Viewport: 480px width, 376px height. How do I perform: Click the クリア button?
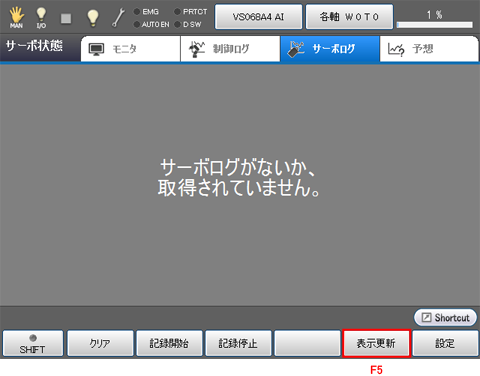tap(100, 343)
